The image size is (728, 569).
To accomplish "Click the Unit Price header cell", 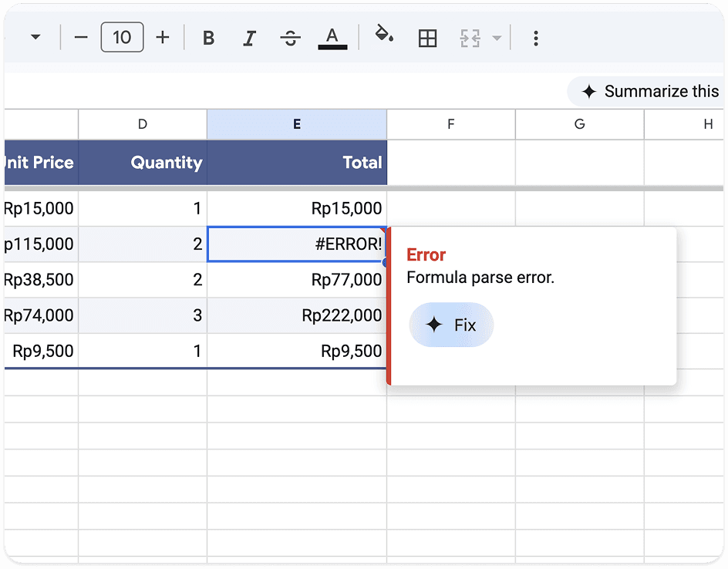I will point(42,163).
